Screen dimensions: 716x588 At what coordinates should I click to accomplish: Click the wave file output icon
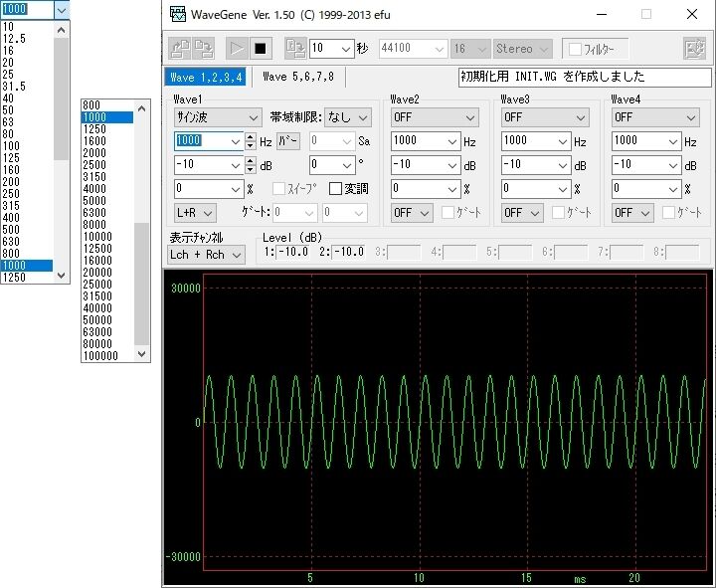point(295,49)
